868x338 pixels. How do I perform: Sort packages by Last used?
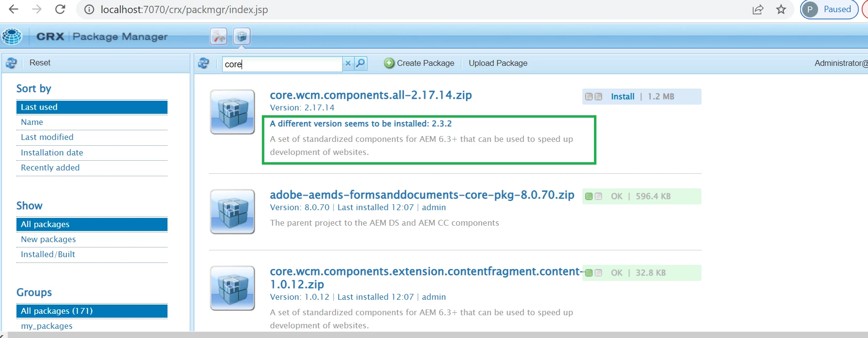[x=92, y=107]
